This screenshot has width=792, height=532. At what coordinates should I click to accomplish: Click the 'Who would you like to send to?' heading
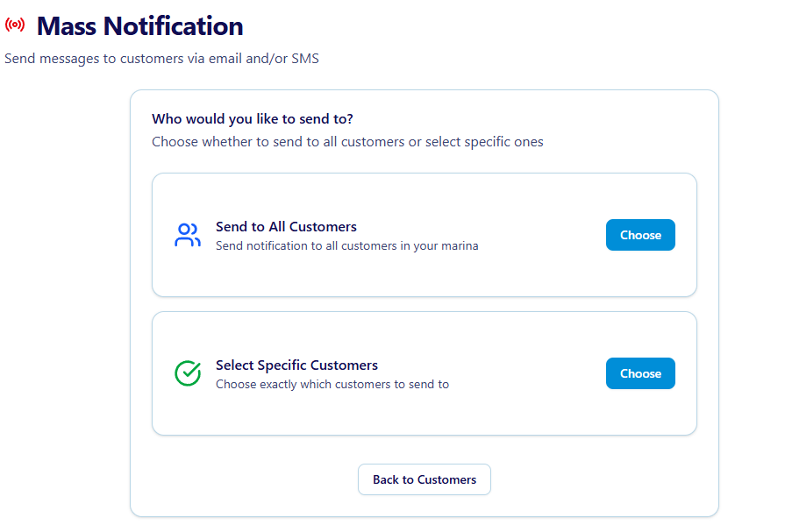tap(253, 119)
